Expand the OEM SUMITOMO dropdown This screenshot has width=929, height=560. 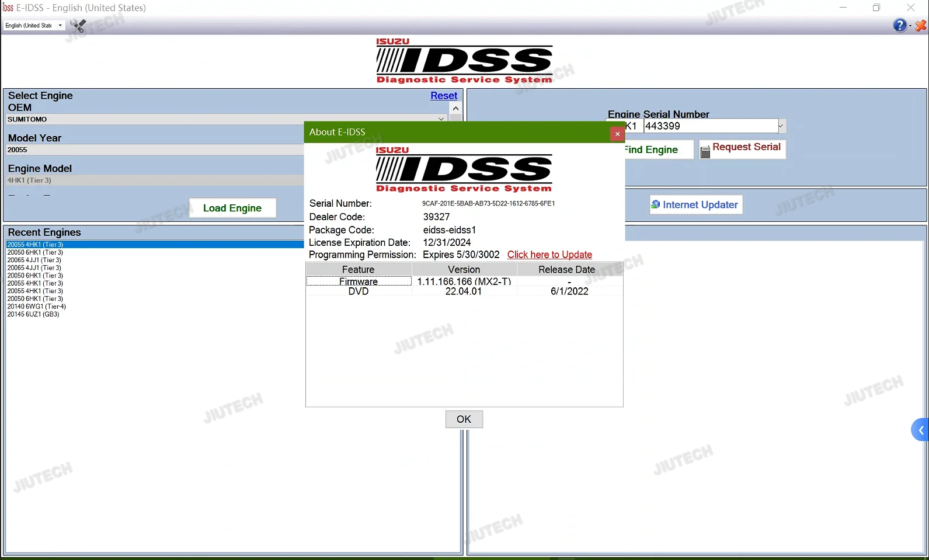click(x=441, y=119)
